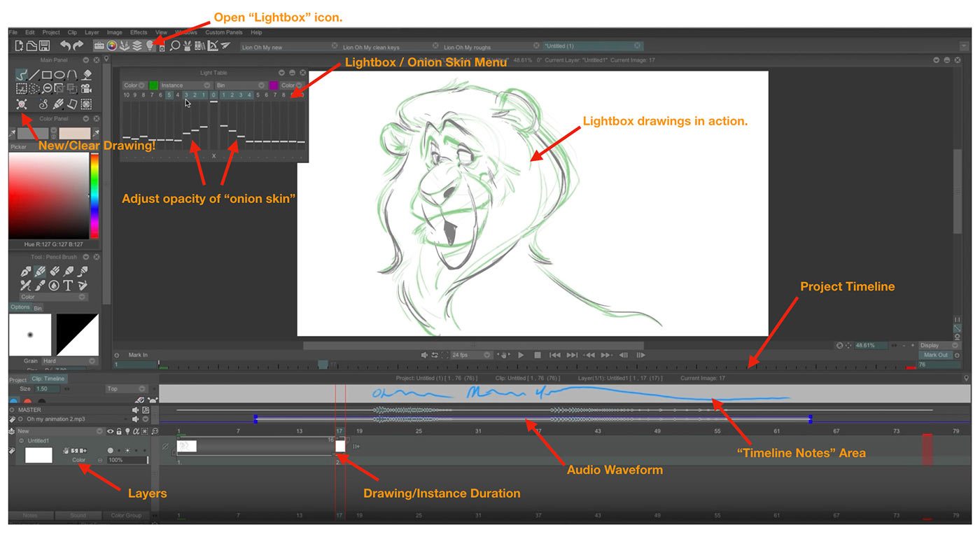Toggle the layer lock icon
The width and height of the screenshot is (980, 539).
point(119,431)
